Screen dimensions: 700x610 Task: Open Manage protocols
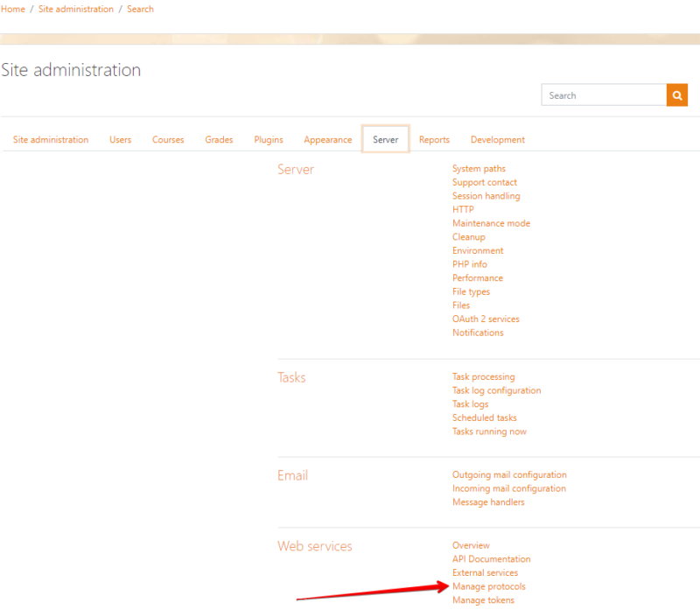coord(489,586)
